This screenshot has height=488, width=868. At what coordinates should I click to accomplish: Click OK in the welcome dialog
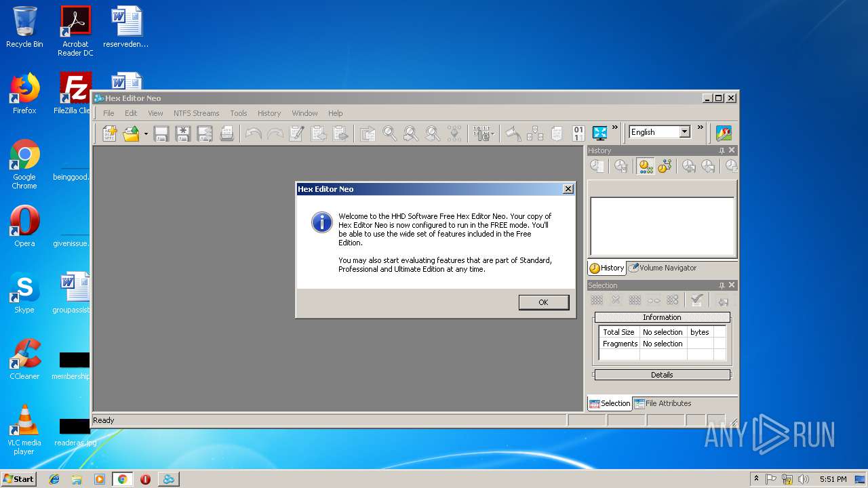click(x=543, y=302)
